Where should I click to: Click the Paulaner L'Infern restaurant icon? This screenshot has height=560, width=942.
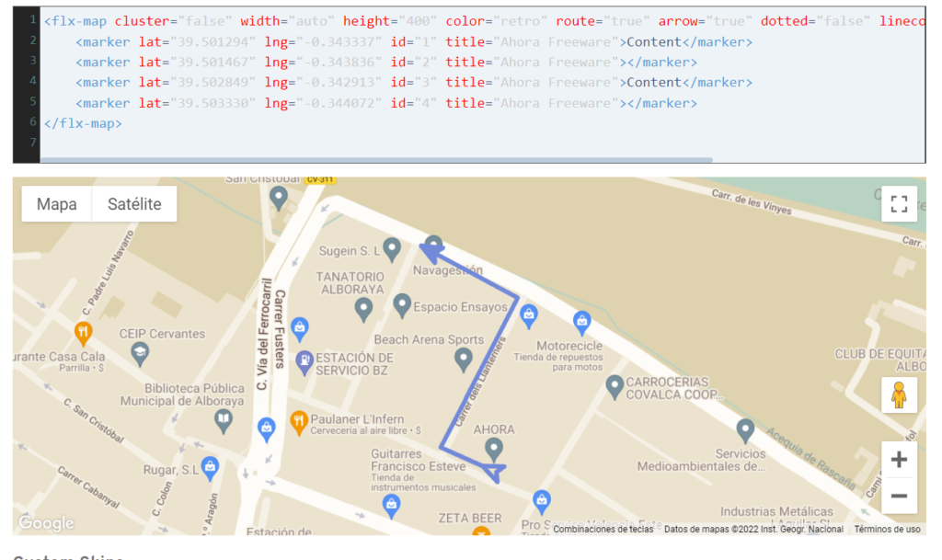tap(299, 423)
